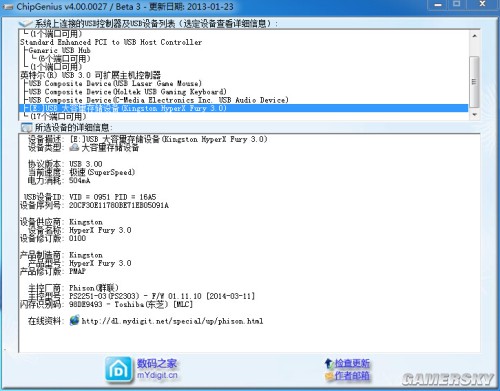500x391 pixels.
Task: Click the device list scroll down arrow
Action: (x=474, y=114)
